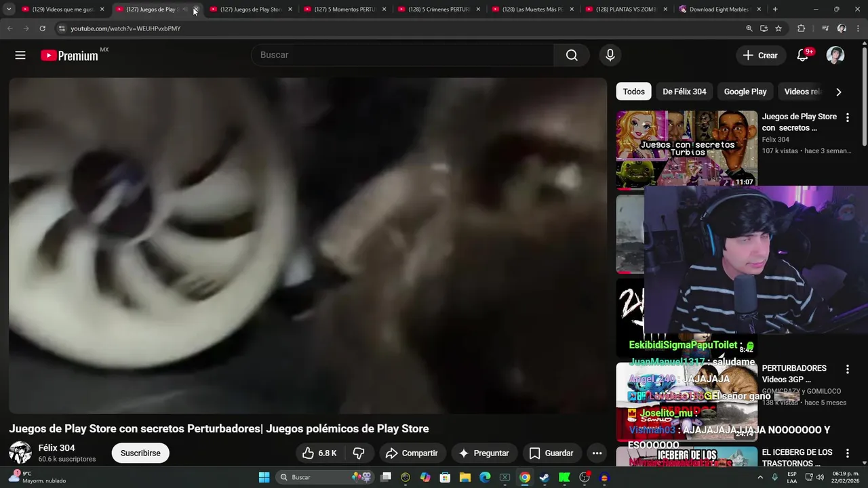The image size is (868, 488).
Task: Open Copilot from taskbar
Action: click(x=425, y=477)
